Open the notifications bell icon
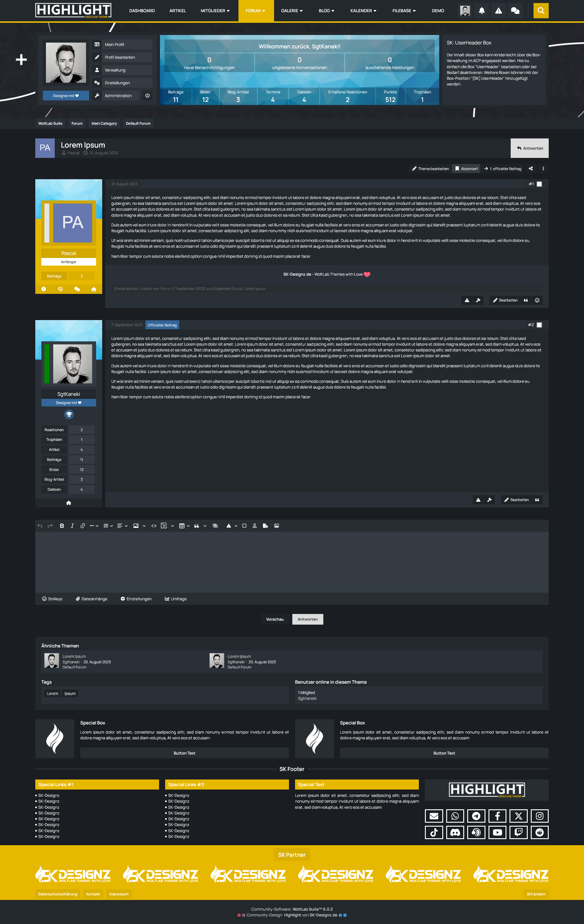Image resolution: width=584 pixels, height=924 pixels. click(481, 11)
